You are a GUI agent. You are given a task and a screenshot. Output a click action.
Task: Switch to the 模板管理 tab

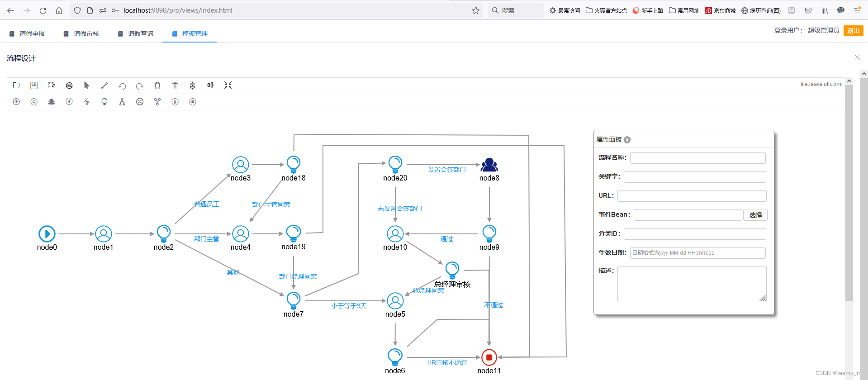[x=190, y=33]
